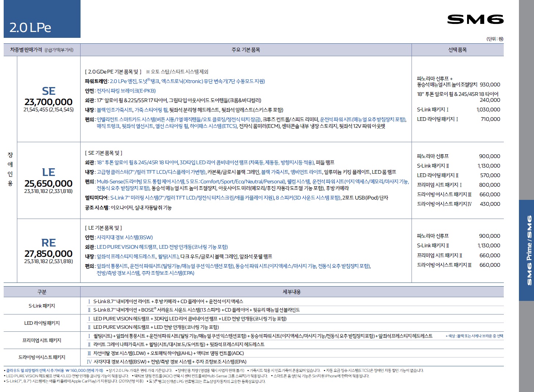
Task: Click "S-Link 패키지" label in details table
Action: [x=42, y=306]
